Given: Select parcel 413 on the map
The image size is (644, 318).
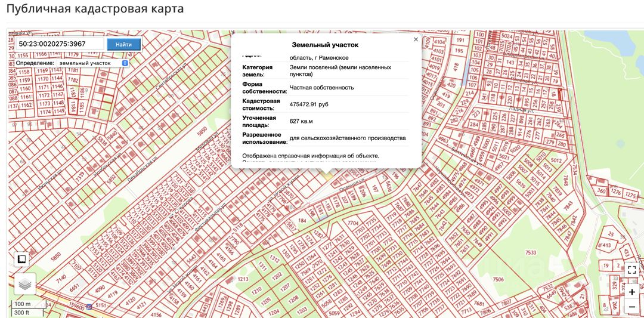Looking at the screenshot, I should coord(606,246).
